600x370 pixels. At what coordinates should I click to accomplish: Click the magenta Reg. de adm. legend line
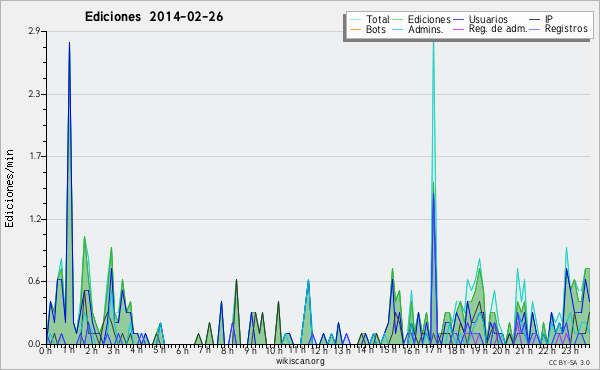[x=458, y=29]
